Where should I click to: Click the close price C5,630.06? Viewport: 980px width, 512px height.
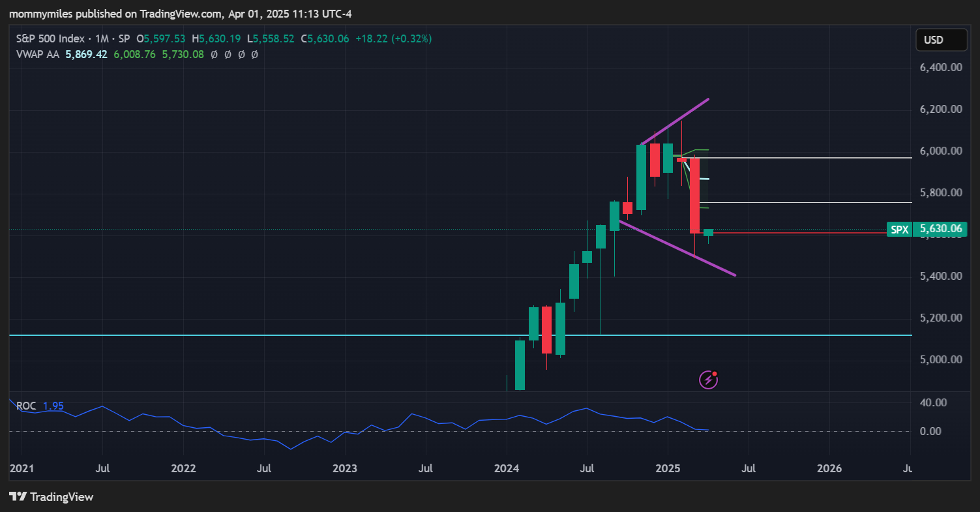pos(325,39)
